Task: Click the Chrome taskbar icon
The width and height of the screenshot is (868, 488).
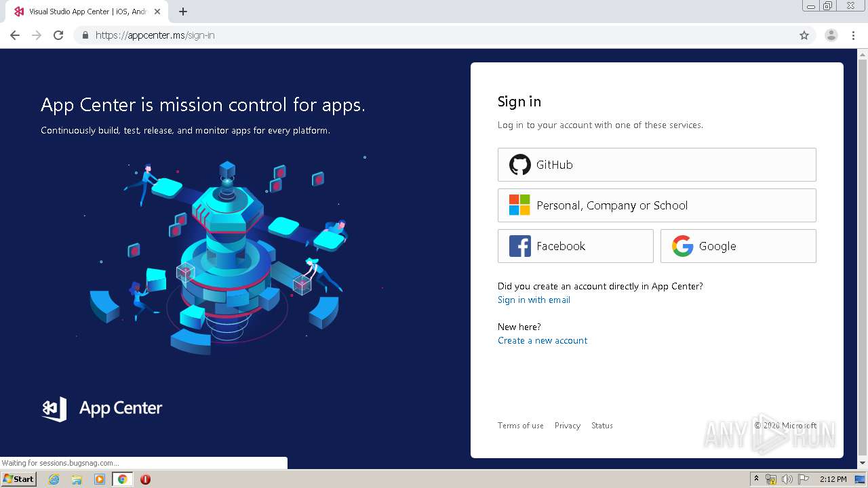Action: click(122, 479)
